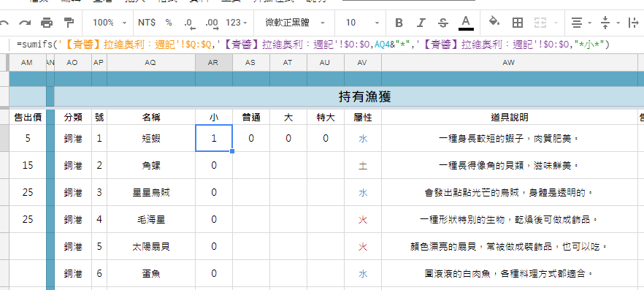Screen dimensions: 644x290
Task: Click the Merge cells icon
Action: tap(540, 23)
